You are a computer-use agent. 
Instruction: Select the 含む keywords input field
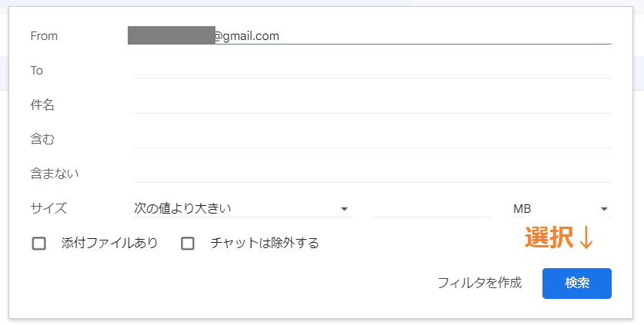click(x=372, y=139)
